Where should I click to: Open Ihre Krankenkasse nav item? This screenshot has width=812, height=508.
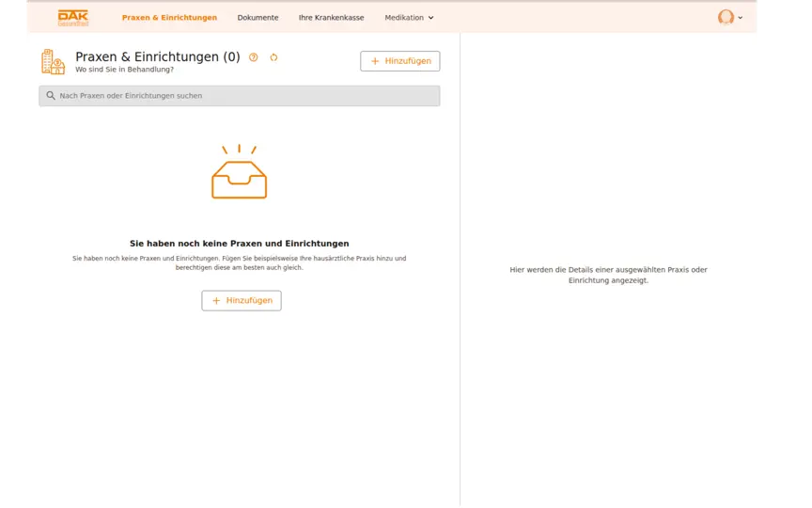(331, 18)
